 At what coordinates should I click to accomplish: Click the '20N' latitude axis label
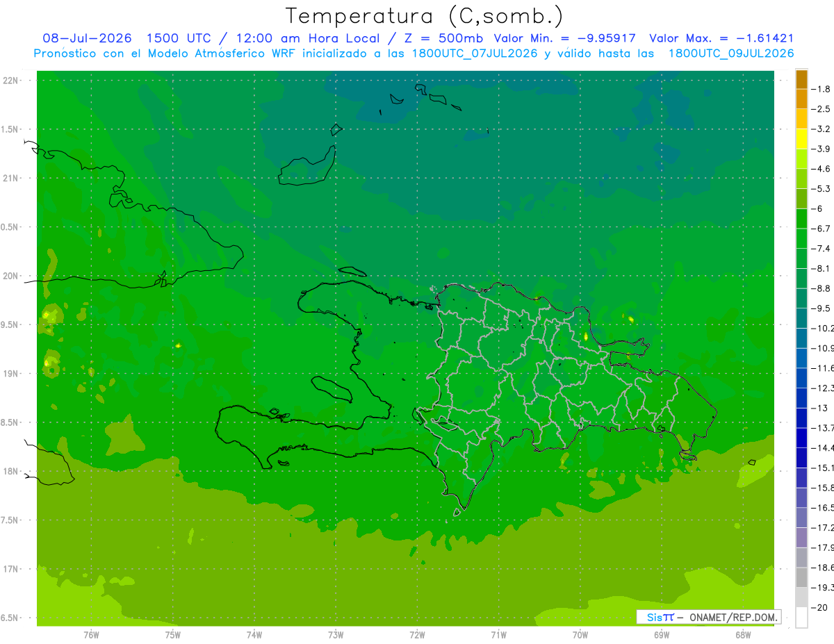coord(12,276)
